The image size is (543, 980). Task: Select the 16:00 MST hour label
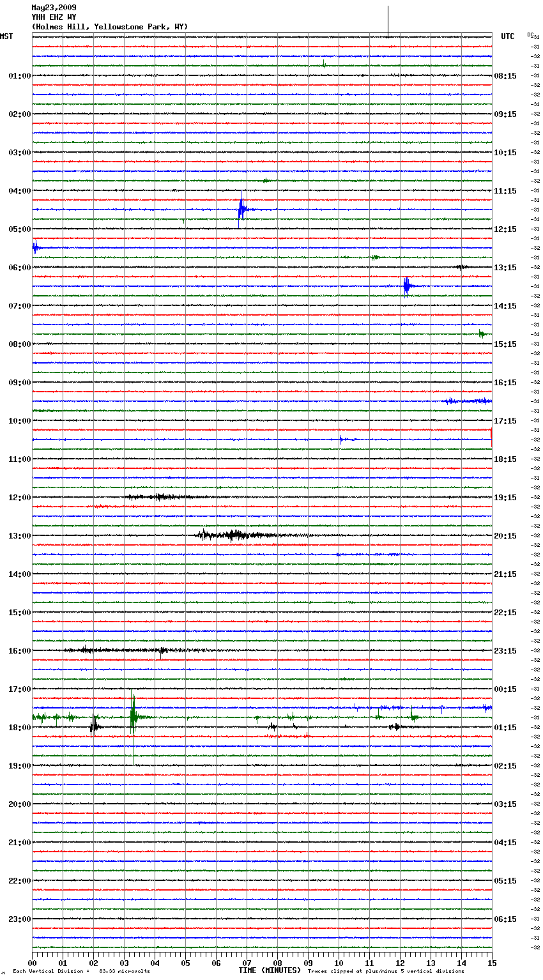pyautogui.click(x=19, y=651)
